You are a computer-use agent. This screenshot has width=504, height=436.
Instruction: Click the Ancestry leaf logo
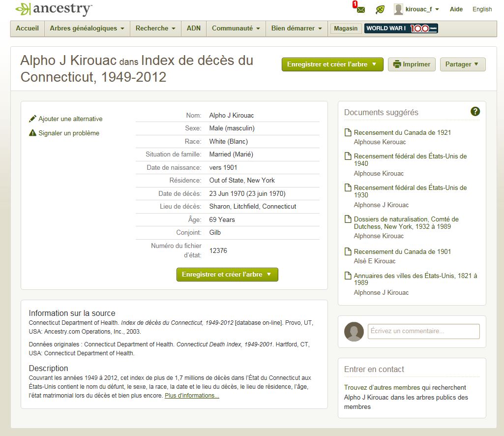click(23, 9)
